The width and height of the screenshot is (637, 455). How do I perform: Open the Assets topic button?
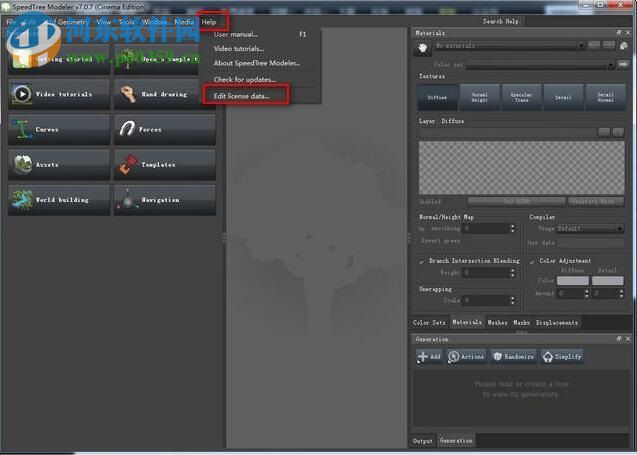click(59, 165)
